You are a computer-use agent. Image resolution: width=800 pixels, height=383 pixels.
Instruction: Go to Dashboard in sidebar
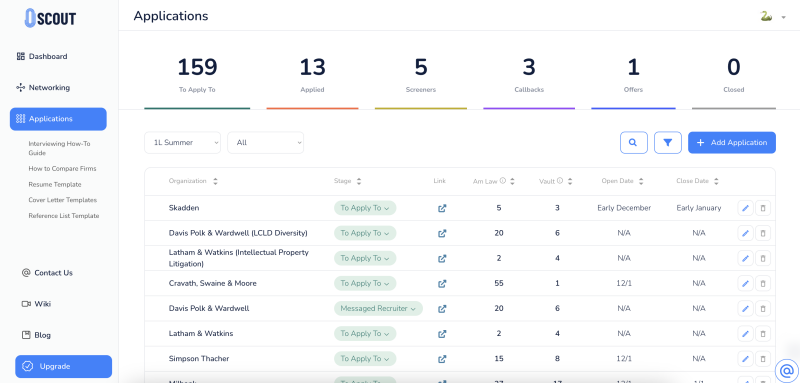coord(42,57)
